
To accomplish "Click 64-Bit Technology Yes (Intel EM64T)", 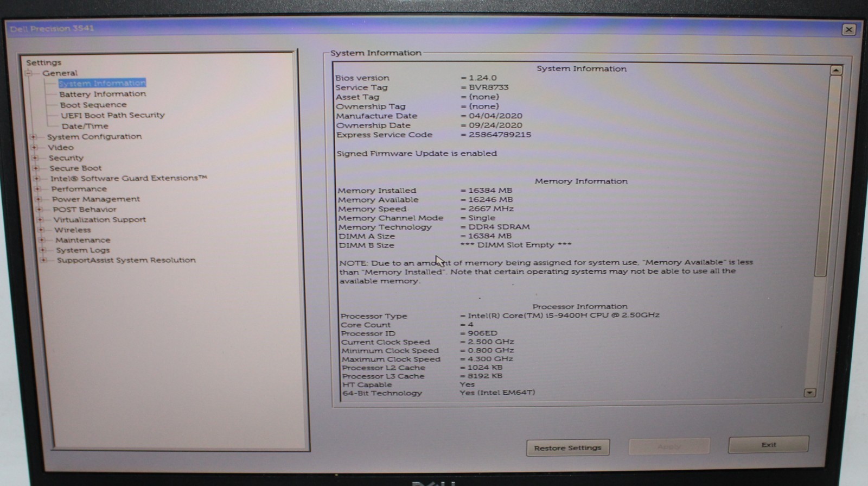I will click(x=497, y=393).
